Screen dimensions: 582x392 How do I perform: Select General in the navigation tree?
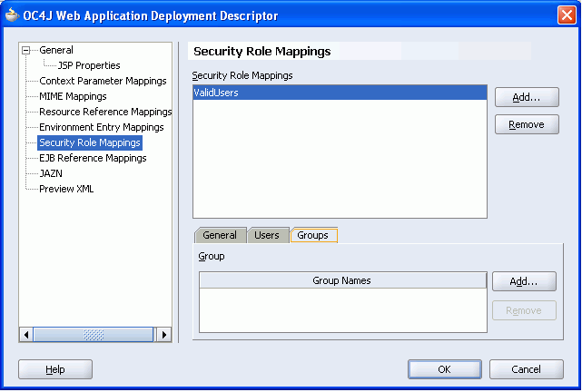[x=56, y=50]
